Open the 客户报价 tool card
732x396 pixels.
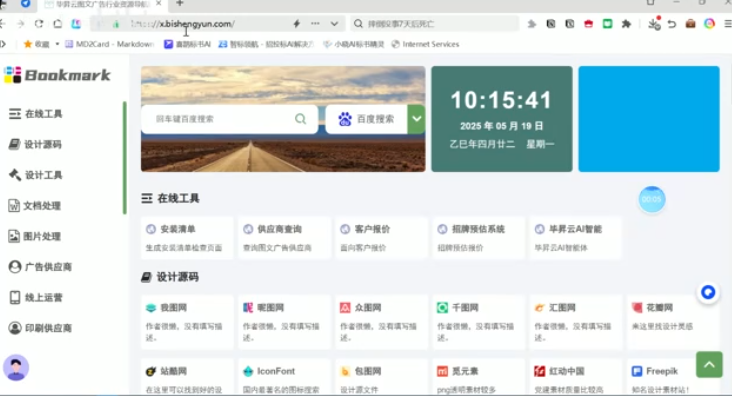(x=381, y=237)
